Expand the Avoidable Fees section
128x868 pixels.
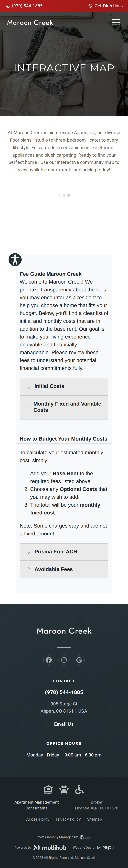pos(64,569)
